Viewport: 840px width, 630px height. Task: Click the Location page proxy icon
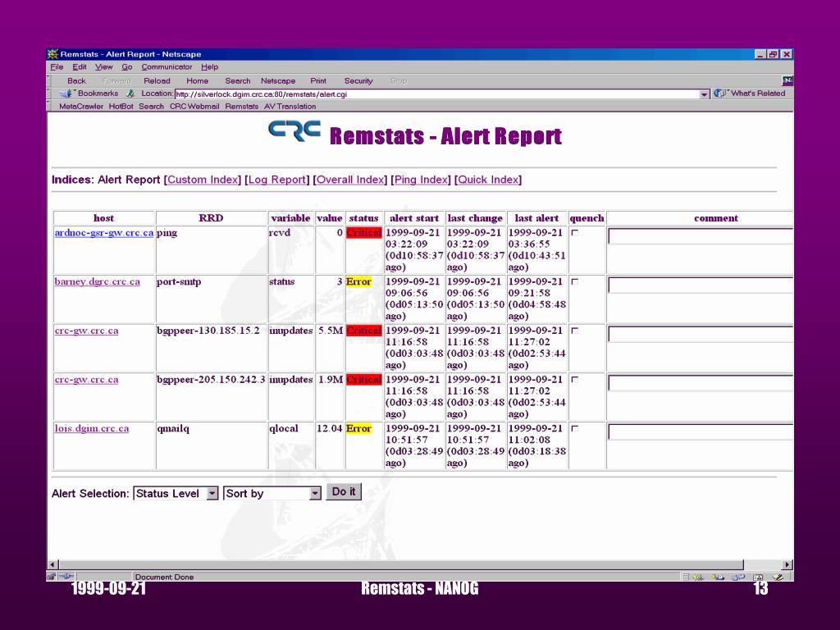(x=130, y=94)
